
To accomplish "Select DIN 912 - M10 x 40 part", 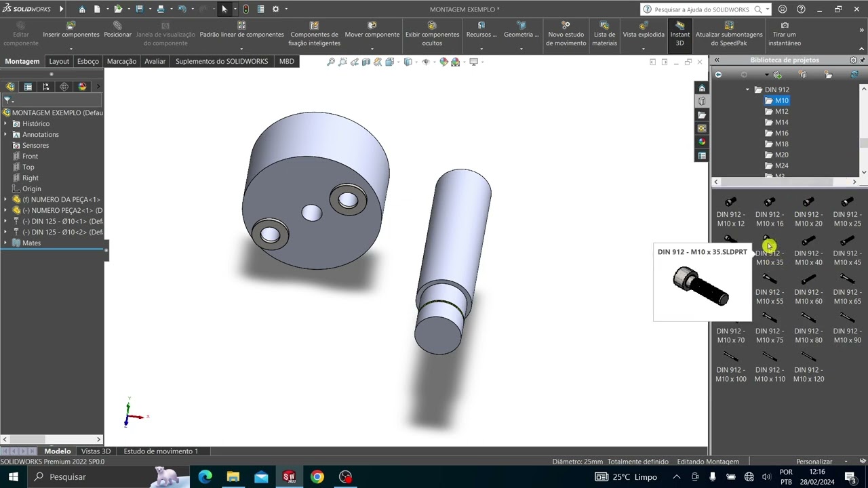I will point(808,251).
